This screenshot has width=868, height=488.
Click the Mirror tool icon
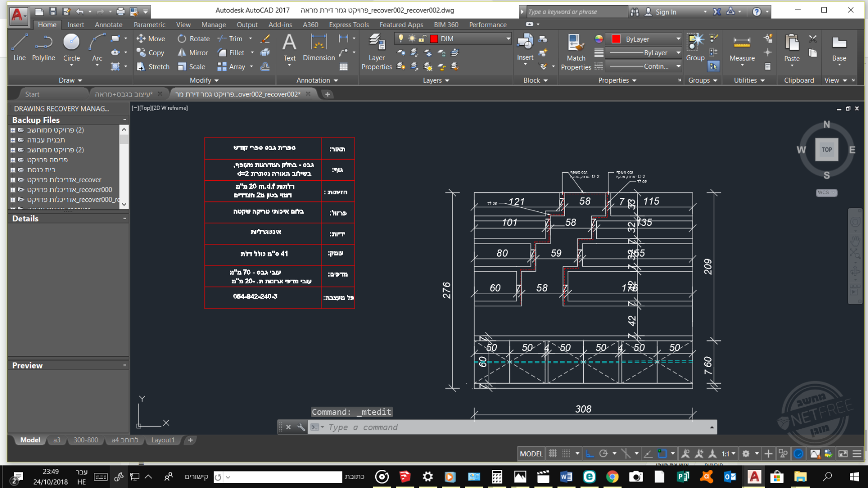point(182,53)
